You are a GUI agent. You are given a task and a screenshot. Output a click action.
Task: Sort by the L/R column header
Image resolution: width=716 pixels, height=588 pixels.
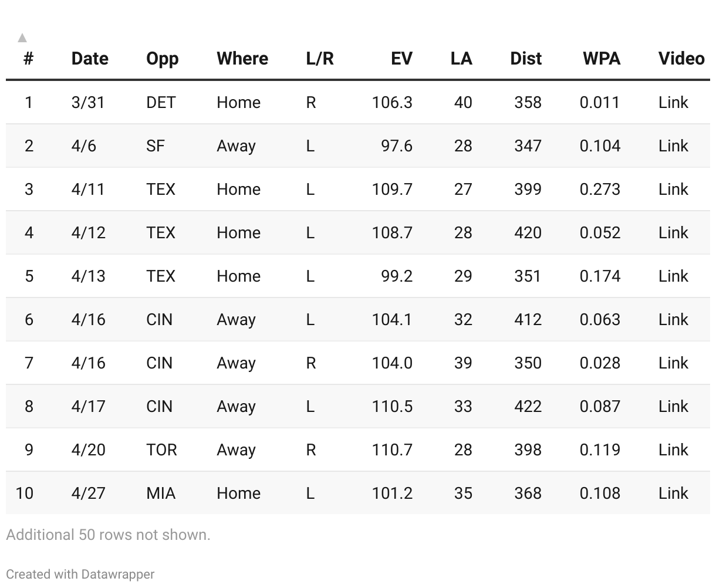click(x=320, y=59)
